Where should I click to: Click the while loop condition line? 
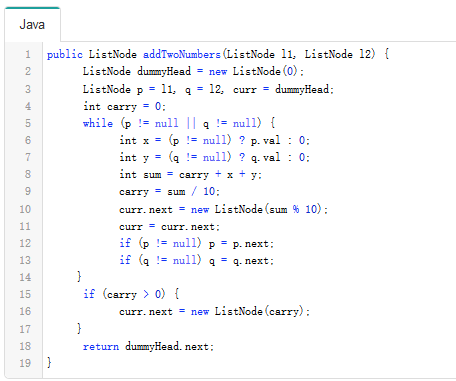[x=179, y=123]
